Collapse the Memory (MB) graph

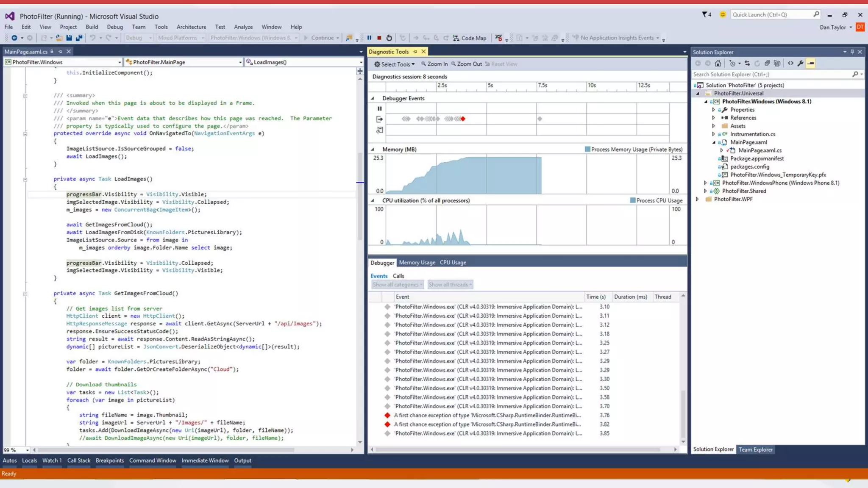(373, 150)
